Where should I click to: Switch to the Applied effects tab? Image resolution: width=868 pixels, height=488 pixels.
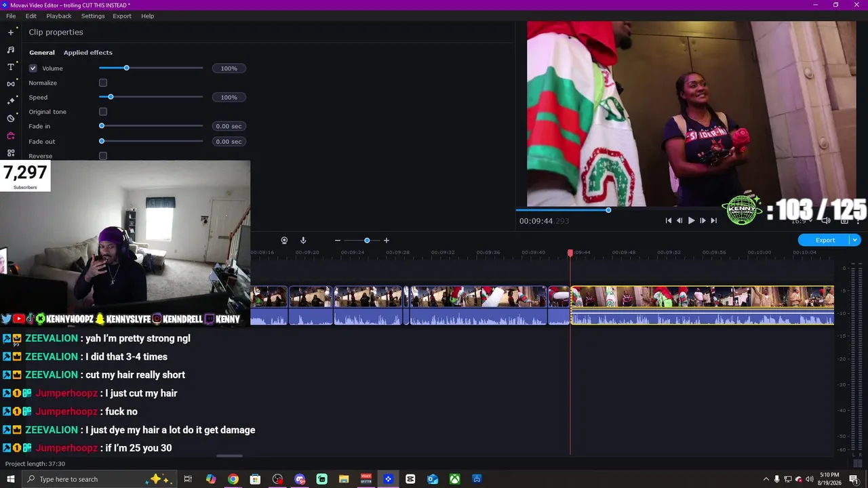point(88,52)
